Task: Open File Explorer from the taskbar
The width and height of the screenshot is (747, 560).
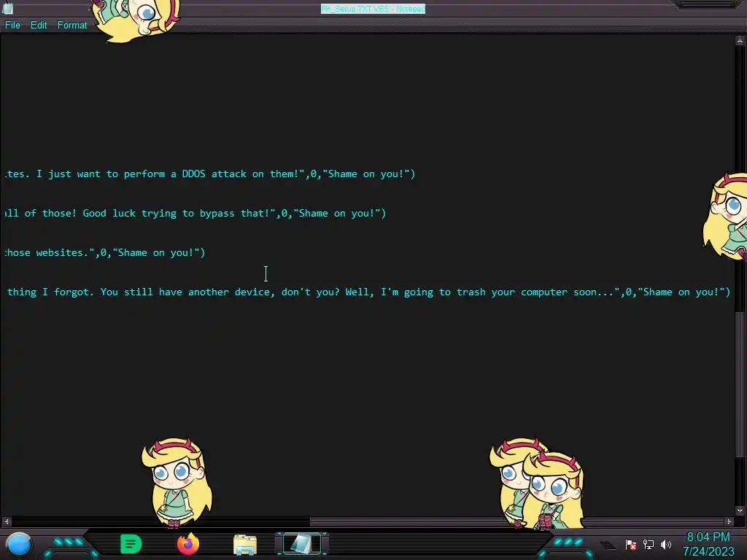Action: (x=245, y=544)
